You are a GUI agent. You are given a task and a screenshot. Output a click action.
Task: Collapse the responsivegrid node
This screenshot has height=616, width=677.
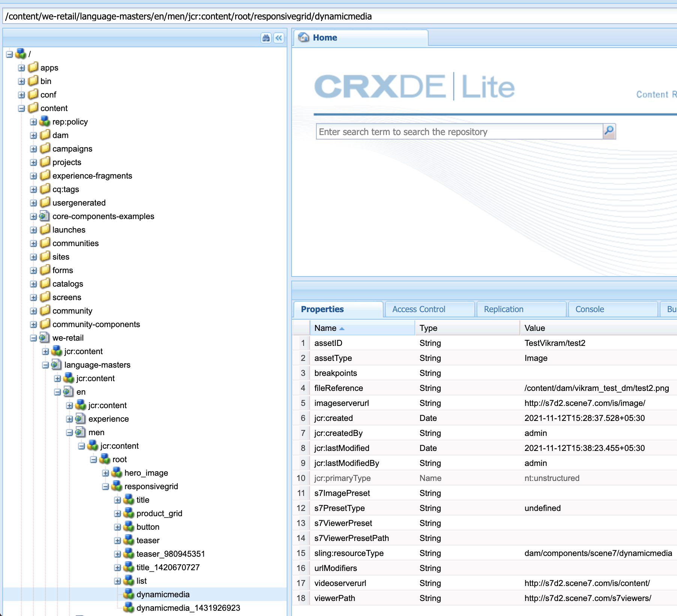105,487
